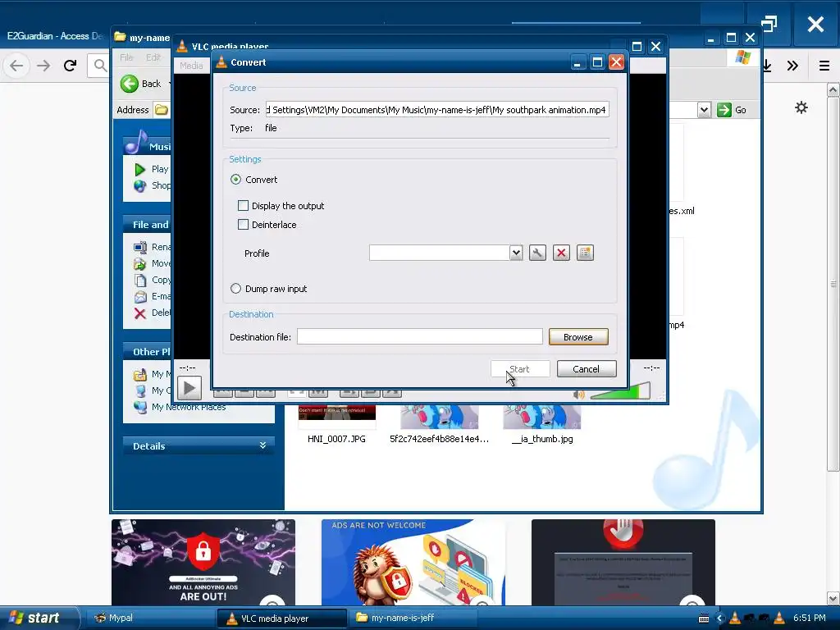Create a new profile icon
The height and width of the screenshot is (630, 840).
click(x=585, y=253)
